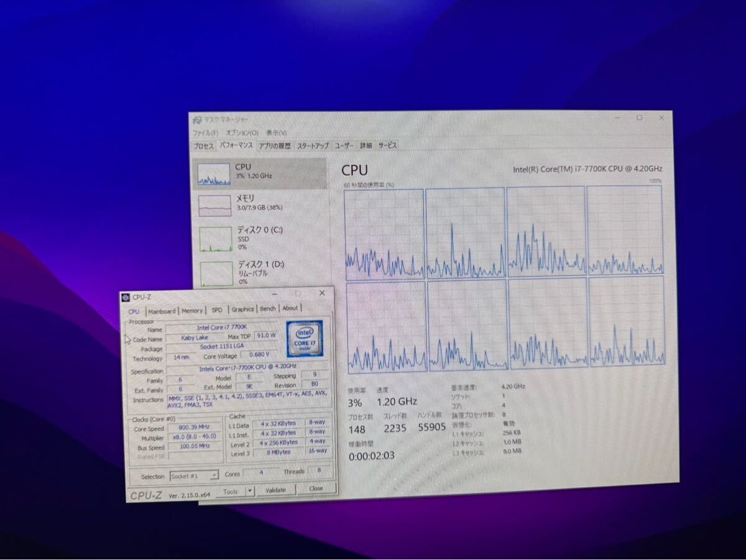Click the Stepping value 9

point(315,375)
